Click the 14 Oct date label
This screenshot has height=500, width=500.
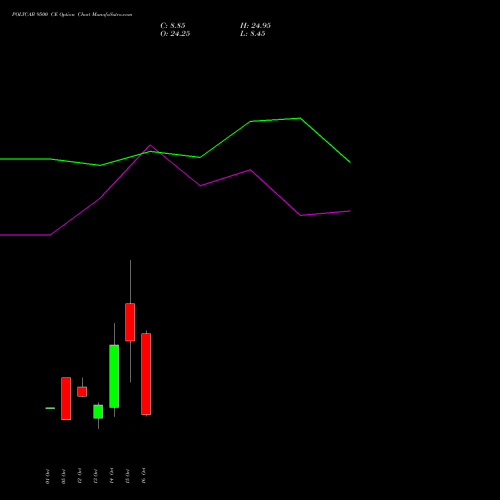point(112,476)
